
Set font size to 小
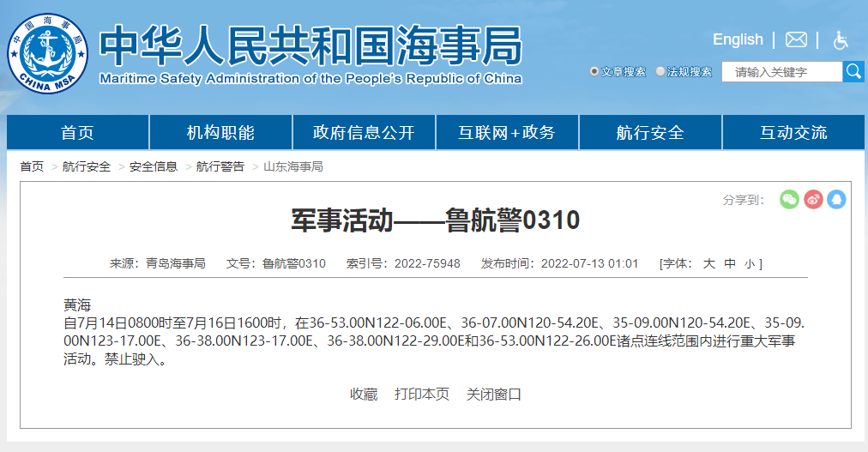pos(749,264)
